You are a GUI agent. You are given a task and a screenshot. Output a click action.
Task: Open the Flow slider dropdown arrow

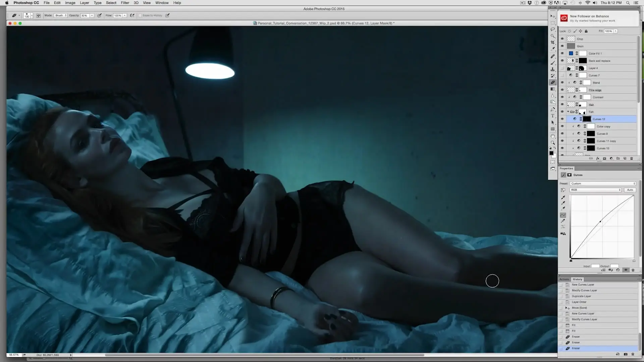pos(125,15)
